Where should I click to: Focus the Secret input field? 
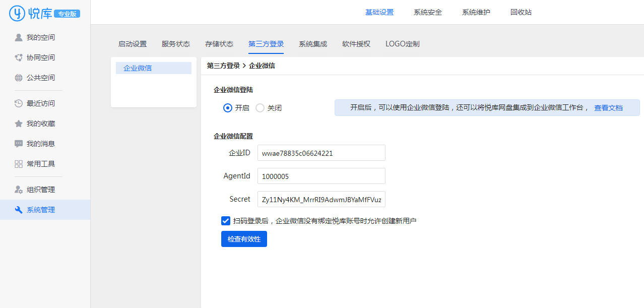(321, 199)
